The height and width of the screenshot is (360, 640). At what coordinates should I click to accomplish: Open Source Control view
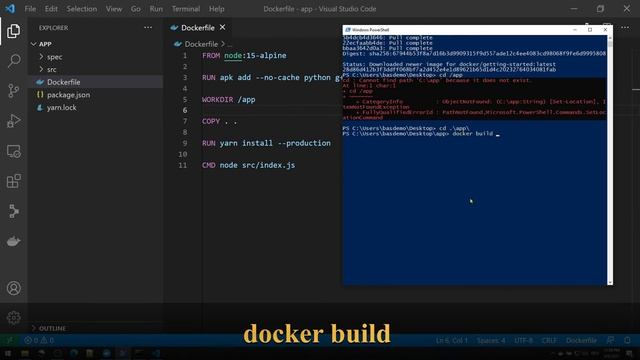(x=13, y=91)
